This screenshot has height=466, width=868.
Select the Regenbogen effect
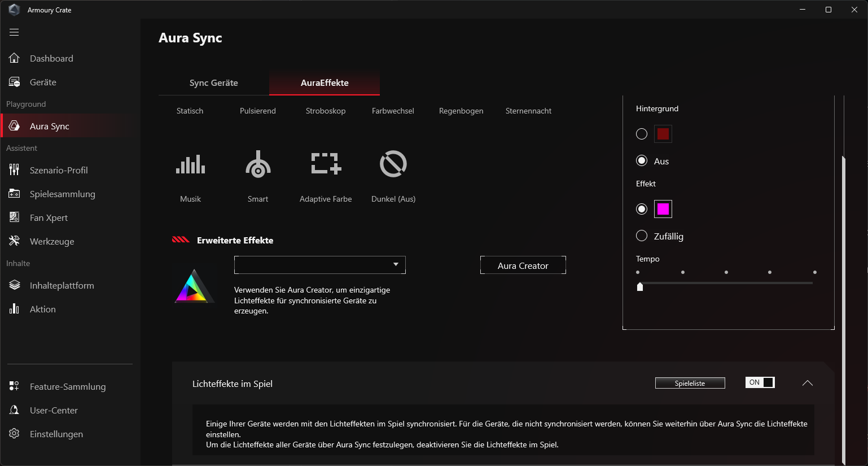[x=461, y=111]
